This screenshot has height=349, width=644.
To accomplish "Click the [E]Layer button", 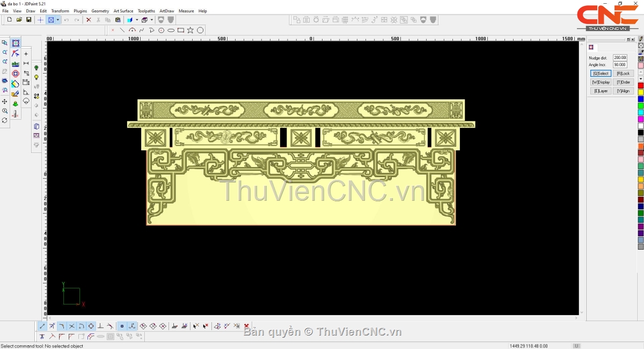I will click(601, 91).
